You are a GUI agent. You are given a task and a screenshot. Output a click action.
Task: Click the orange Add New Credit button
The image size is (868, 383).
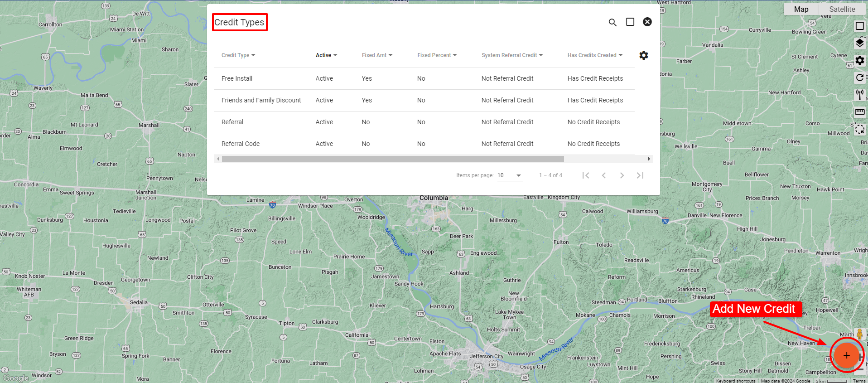click(846, 355)
